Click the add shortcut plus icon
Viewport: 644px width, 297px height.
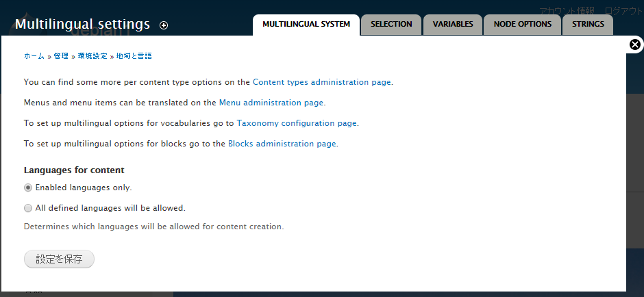point(164,25)
